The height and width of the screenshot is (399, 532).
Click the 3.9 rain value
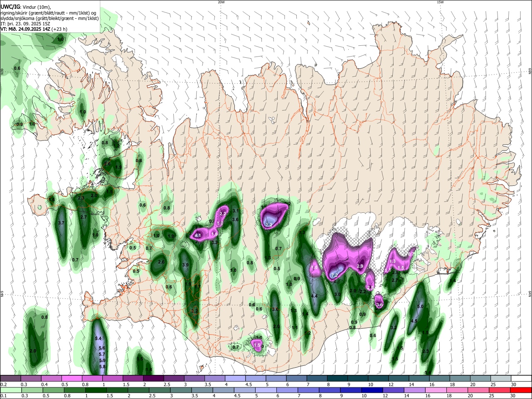click(x=186, y=265)
